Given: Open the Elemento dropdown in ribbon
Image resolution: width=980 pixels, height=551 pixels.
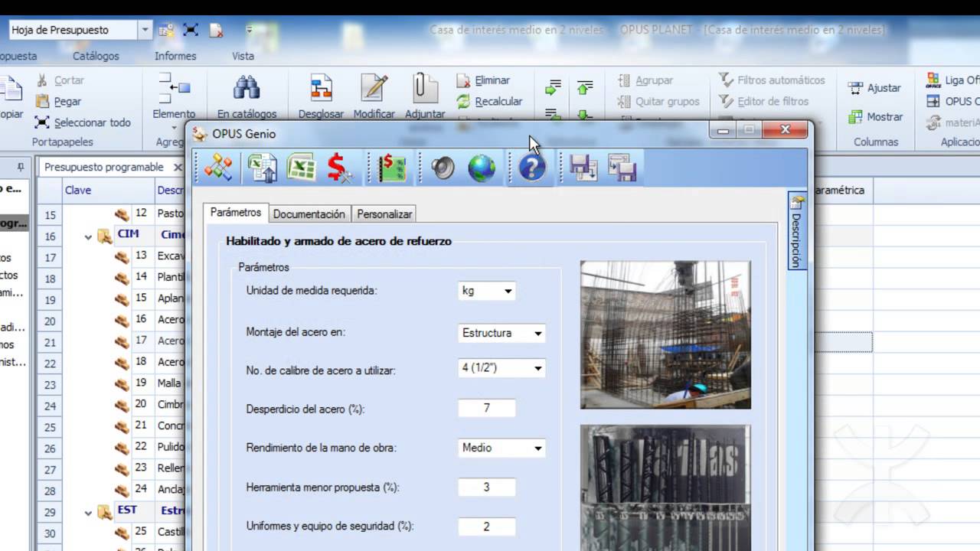Looking at the screenshot, I should (x=174, y=126).
